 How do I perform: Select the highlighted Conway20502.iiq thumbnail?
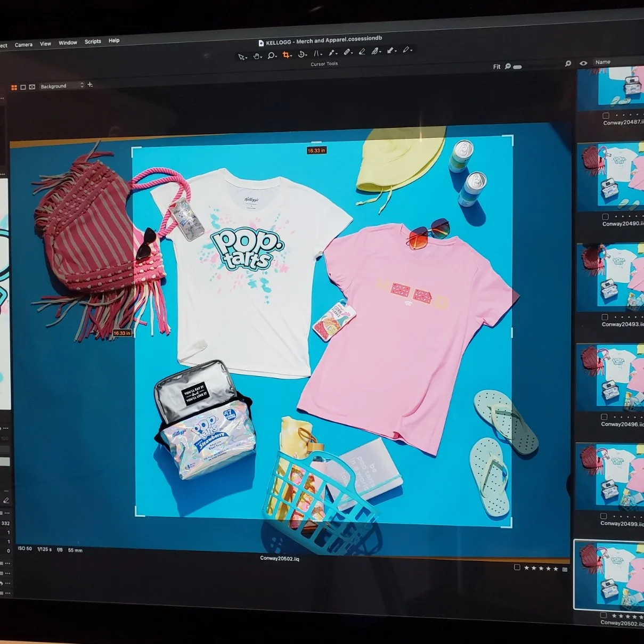609,575
